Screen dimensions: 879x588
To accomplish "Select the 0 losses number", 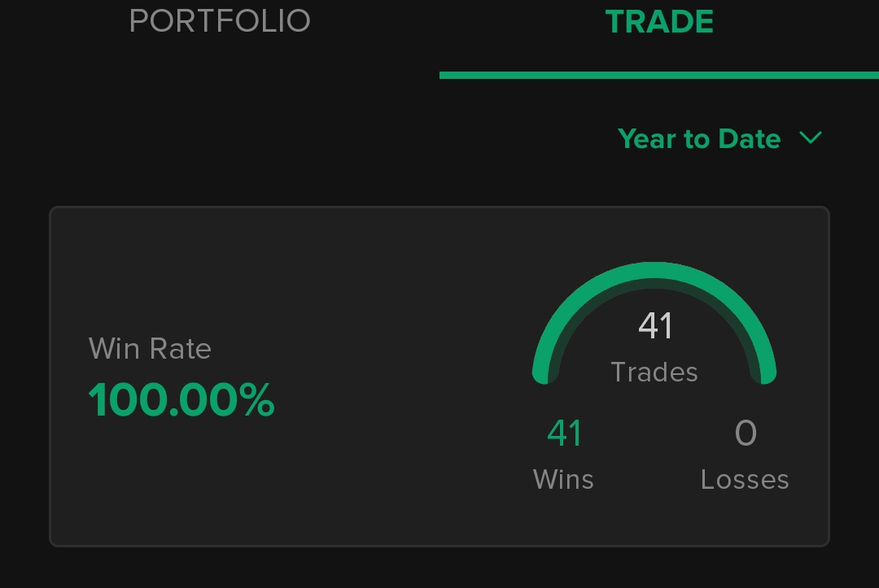I will click(x=746, y=433).
